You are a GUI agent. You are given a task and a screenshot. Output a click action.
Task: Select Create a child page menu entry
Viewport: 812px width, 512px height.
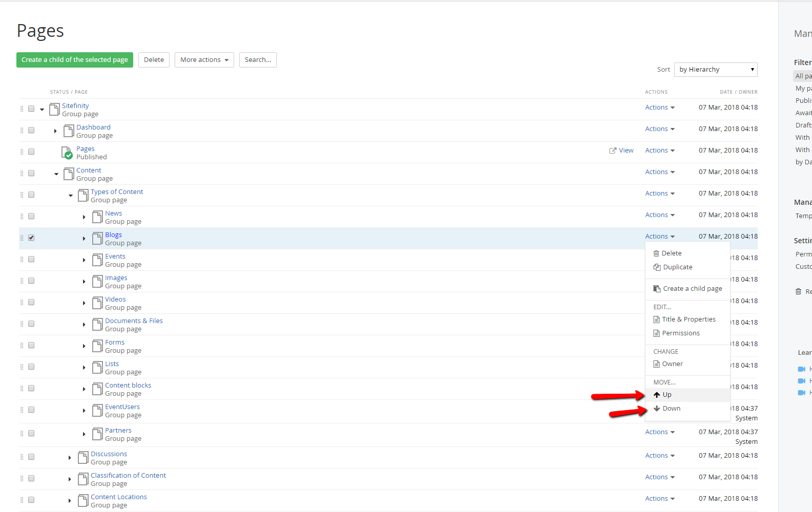[x=692, y=289]
